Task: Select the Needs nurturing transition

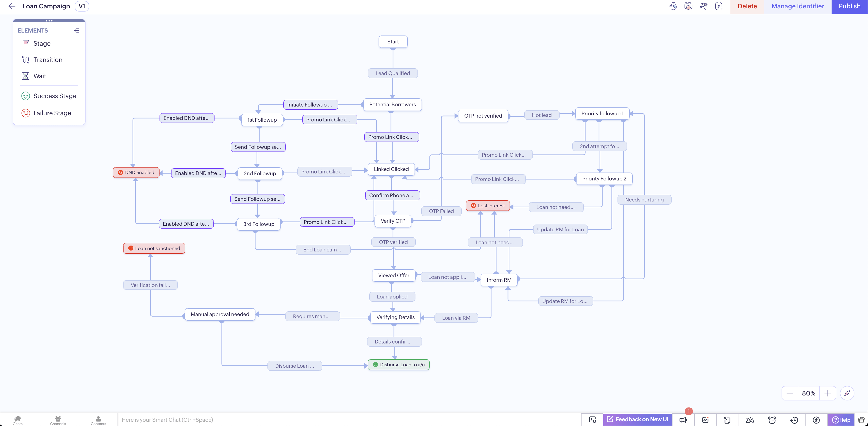Action: coord(644,200)
